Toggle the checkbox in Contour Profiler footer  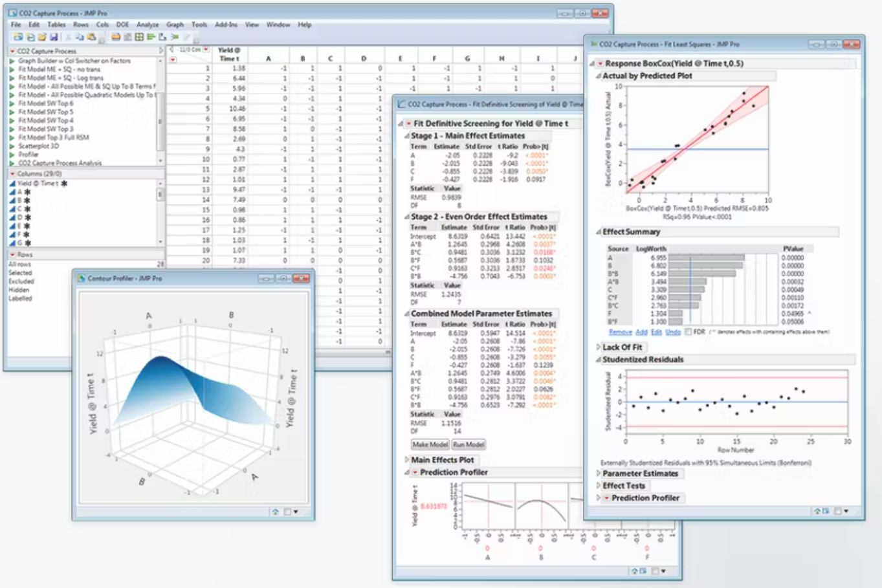288,512
